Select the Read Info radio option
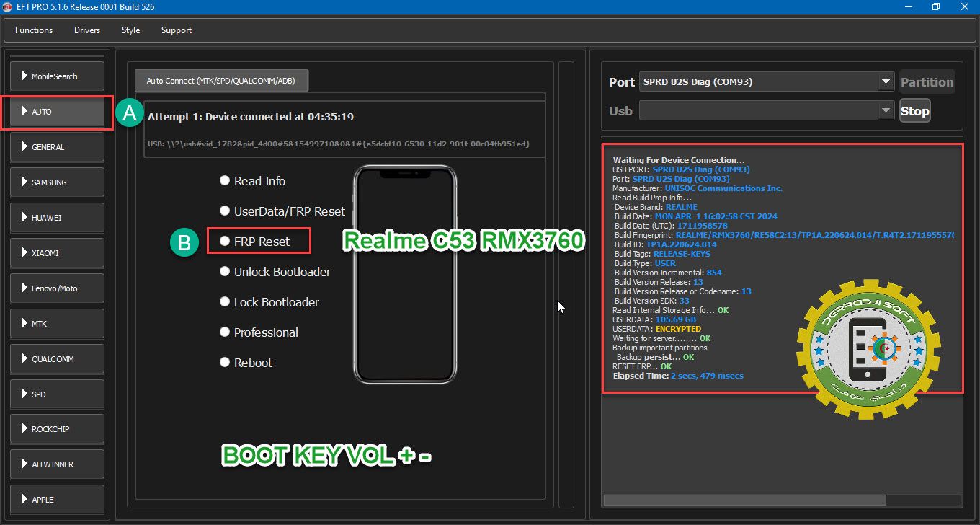The height and width of the screenshot is (525, 980). click(253, 181)
